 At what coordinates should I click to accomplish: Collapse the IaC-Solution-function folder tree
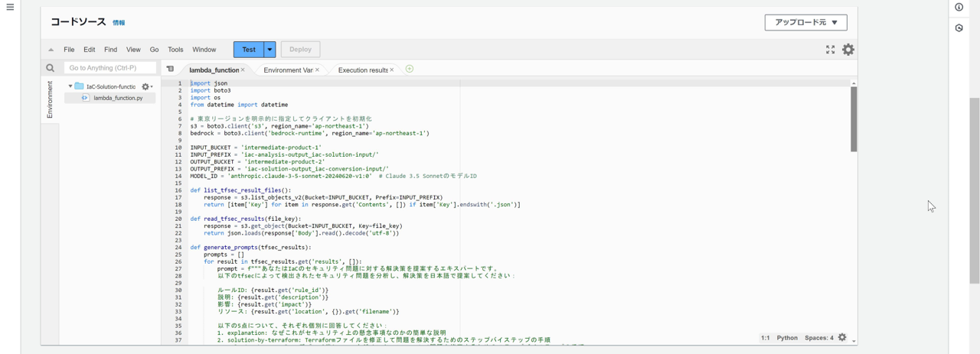[70, 86]
